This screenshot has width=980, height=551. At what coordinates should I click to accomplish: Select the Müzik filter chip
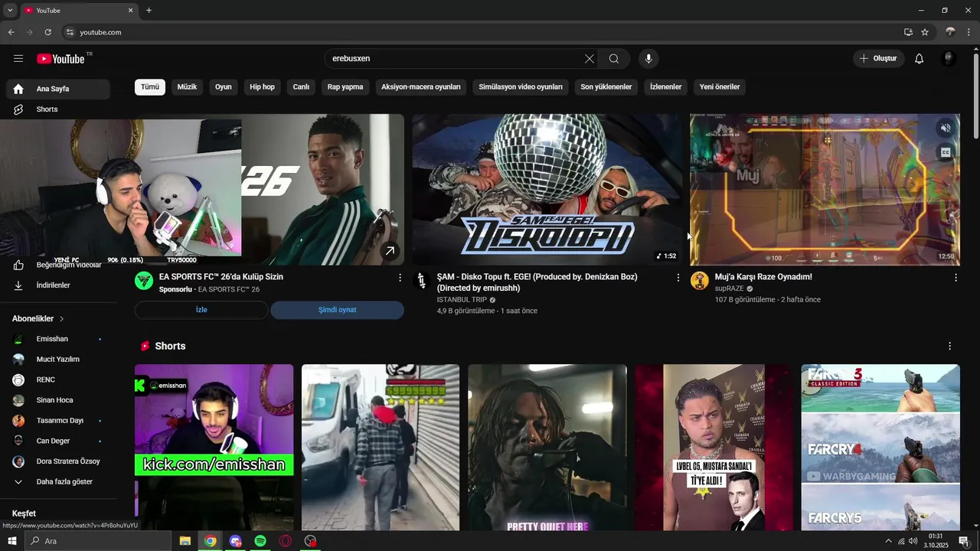pos(187,87)
